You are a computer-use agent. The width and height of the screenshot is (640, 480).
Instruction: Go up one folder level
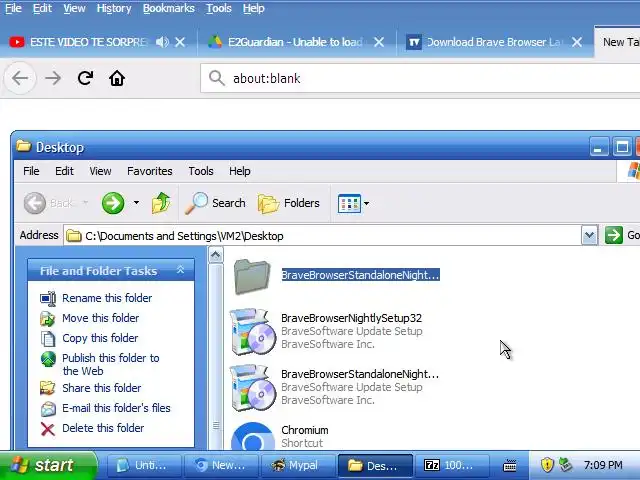[161, 203]
